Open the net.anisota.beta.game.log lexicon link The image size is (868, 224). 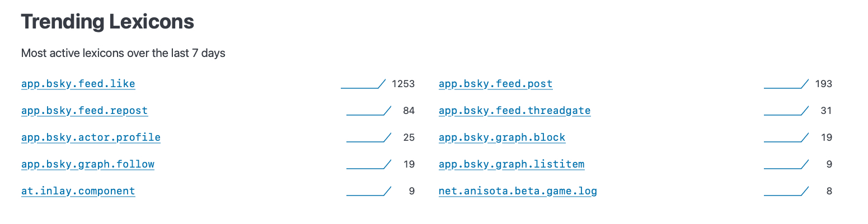518,191
